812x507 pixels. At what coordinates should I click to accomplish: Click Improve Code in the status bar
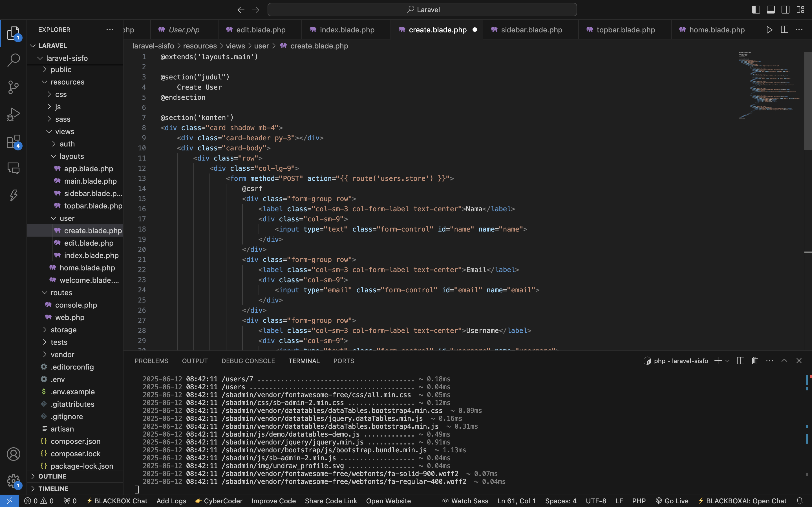pyautogui.click(x=273, y=501)
